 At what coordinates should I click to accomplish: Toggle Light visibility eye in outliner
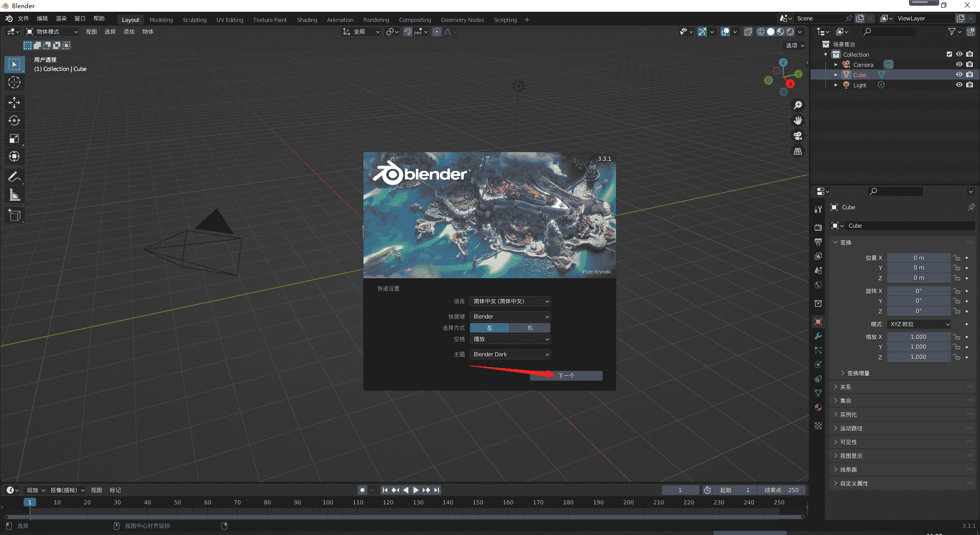coord(959,85)
